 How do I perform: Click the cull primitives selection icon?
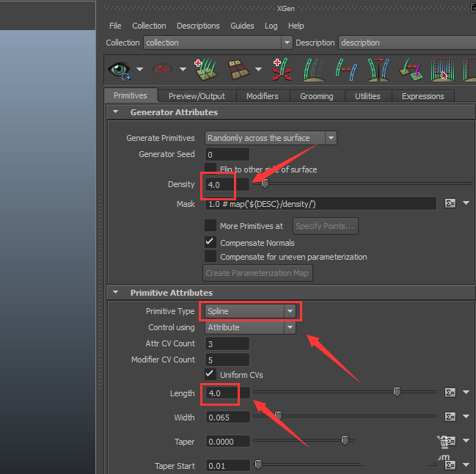442,70
